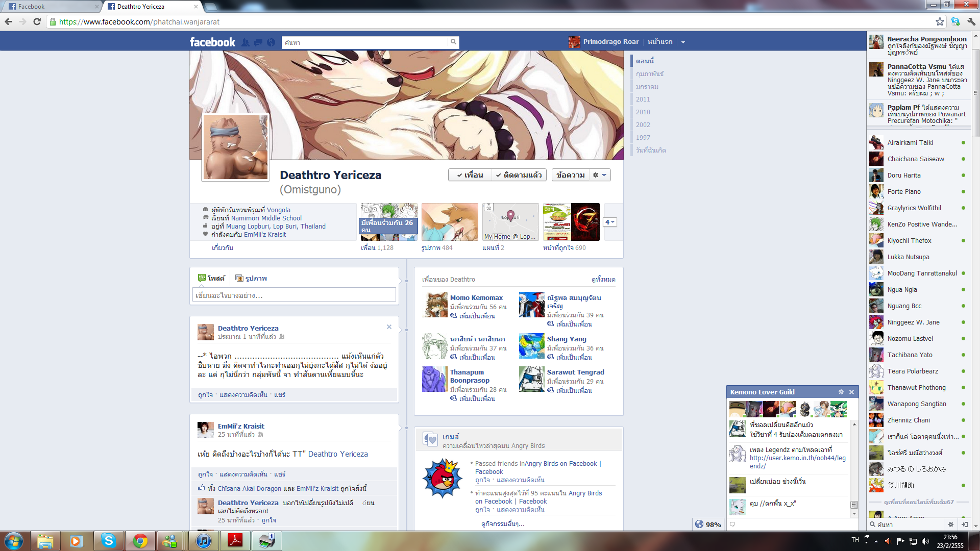Open the notifications globe icon

point(271,42)
